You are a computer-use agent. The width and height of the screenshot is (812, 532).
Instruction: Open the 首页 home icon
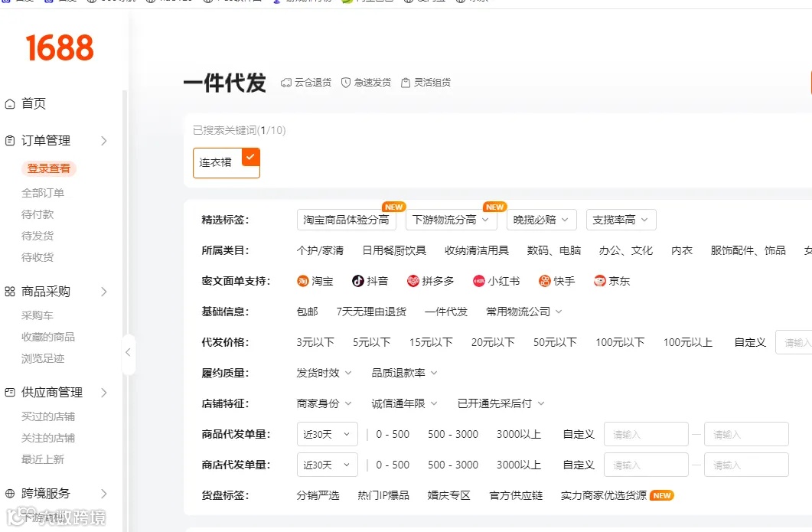(x=10, y=104)
